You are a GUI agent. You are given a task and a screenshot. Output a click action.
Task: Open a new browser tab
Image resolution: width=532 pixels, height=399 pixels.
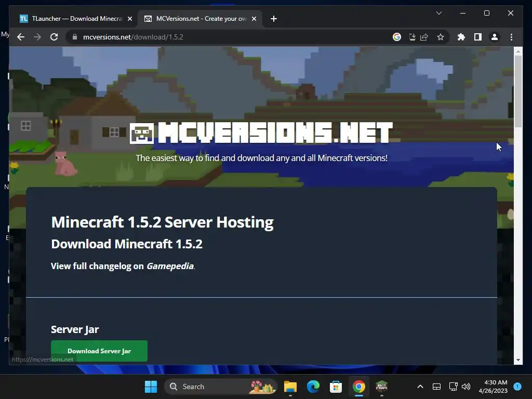tap(274, 19)
